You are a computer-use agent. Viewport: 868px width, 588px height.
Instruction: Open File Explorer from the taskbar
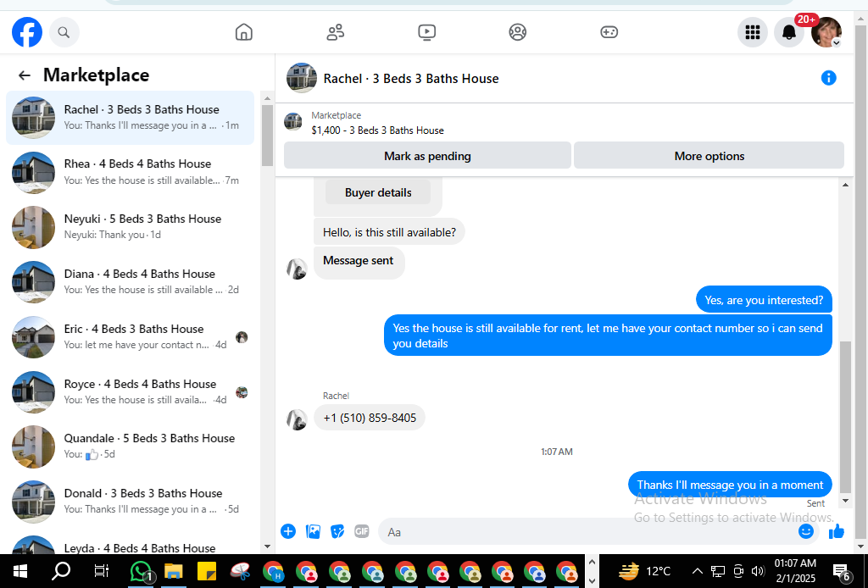coord(174,571)
